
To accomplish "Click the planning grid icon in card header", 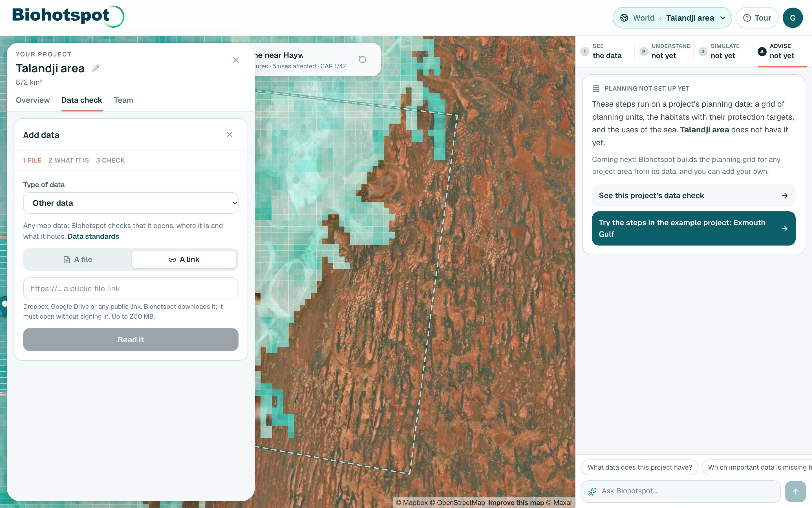I will [x=596, y=89].
